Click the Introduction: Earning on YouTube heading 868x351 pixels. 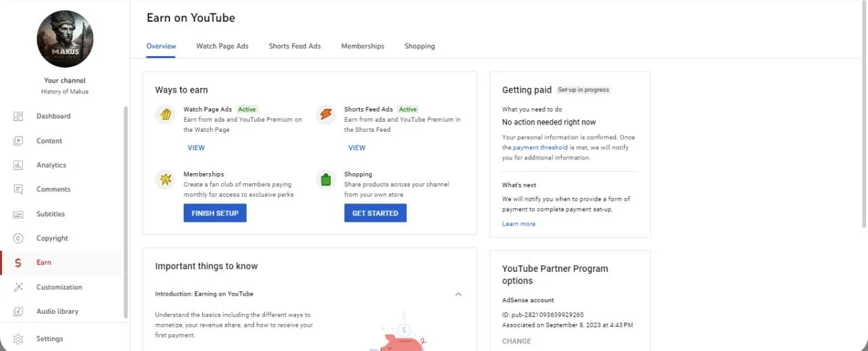[x=204, y=294]
